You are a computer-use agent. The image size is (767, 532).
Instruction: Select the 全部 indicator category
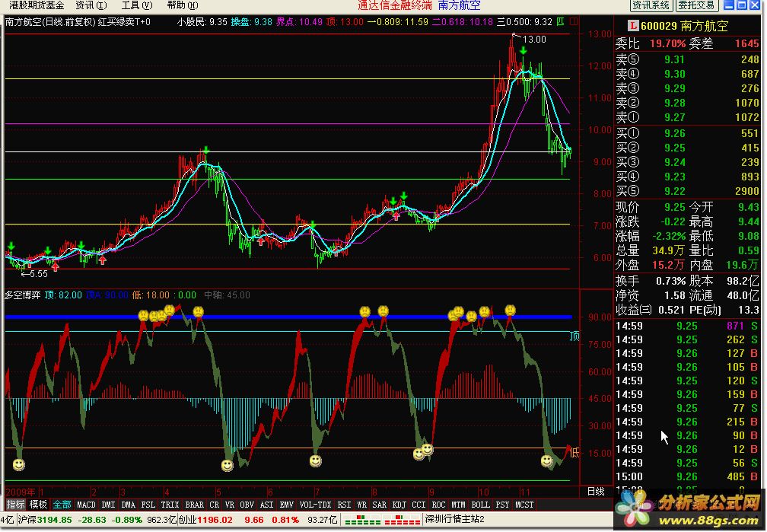pos(62,505)
